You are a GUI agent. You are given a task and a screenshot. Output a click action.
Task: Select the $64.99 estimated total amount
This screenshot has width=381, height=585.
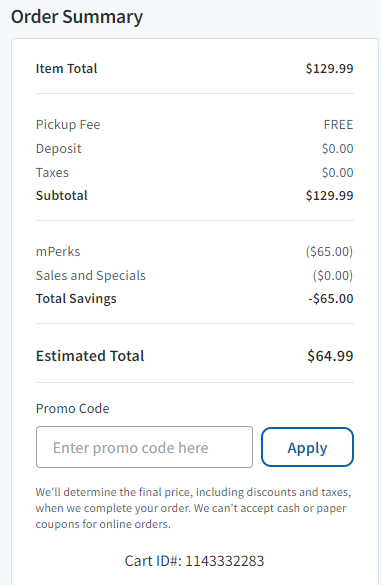pos(330,356)
